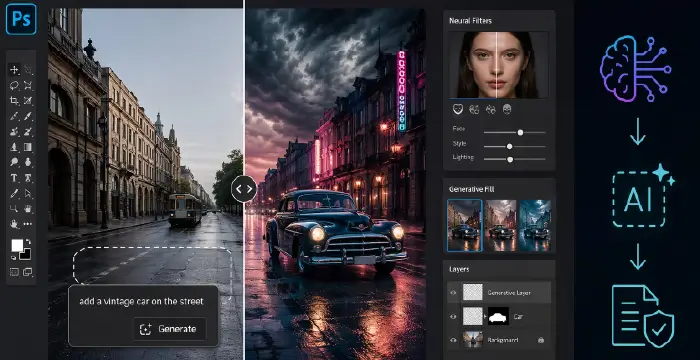
Task: Select the Pen tool
Action: point(14,193)
